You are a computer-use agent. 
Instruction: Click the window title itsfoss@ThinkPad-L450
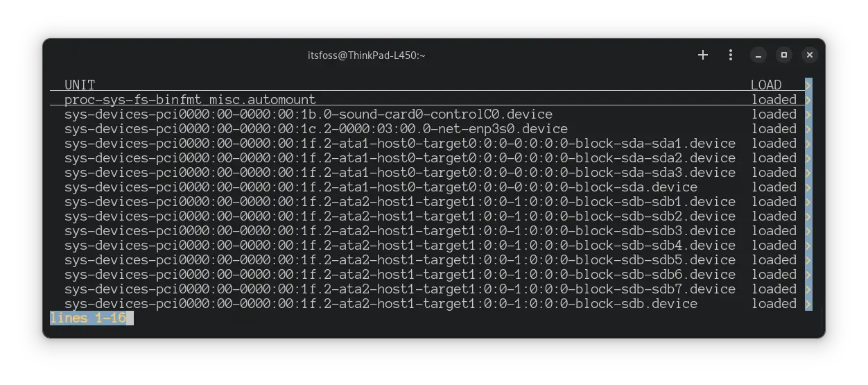pyautogui.click(x=366, y=55)
